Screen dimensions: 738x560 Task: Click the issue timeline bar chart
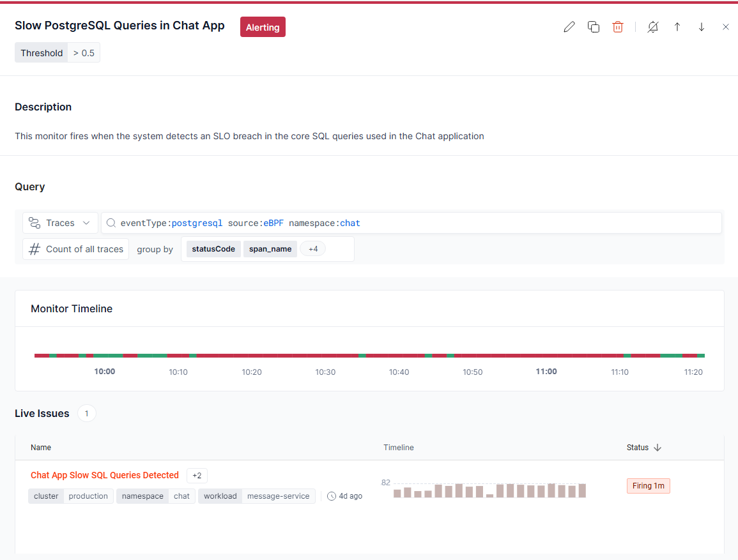coord(489,490)
